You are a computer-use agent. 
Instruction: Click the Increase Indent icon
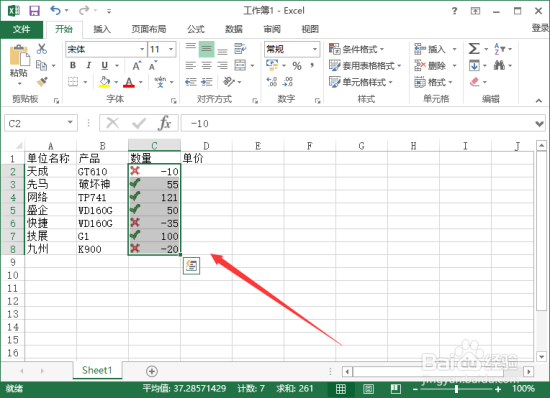[207, 82]
